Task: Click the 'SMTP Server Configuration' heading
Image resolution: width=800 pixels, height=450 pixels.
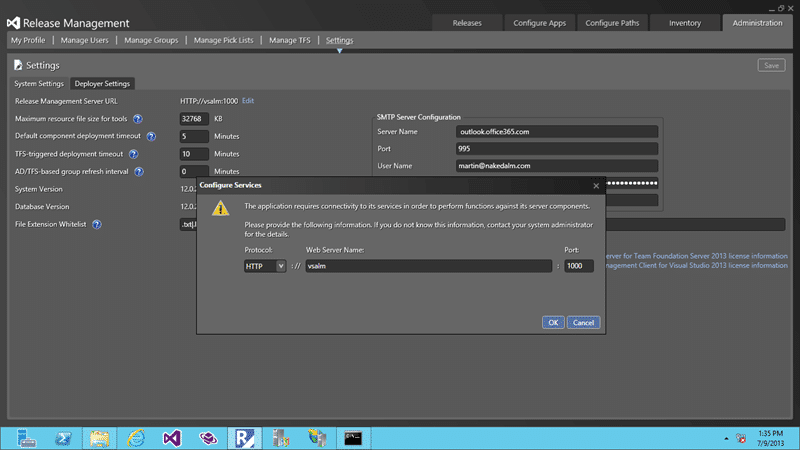Action: click(x=418, y=117)
